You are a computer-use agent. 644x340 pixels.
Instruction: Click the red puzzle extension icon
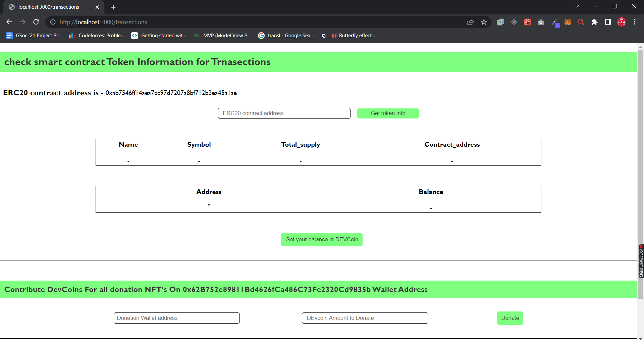tap(527, 22)
